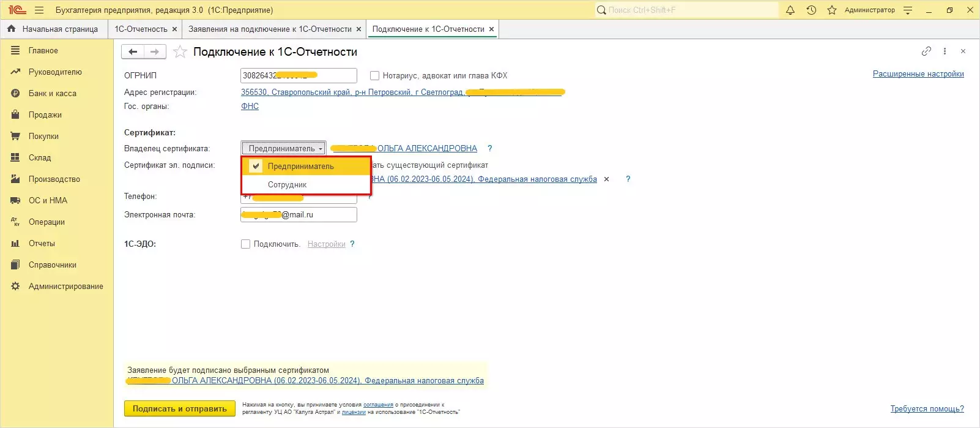Enable 1С-ЭДО Подключить checkbox

(245, 244)
